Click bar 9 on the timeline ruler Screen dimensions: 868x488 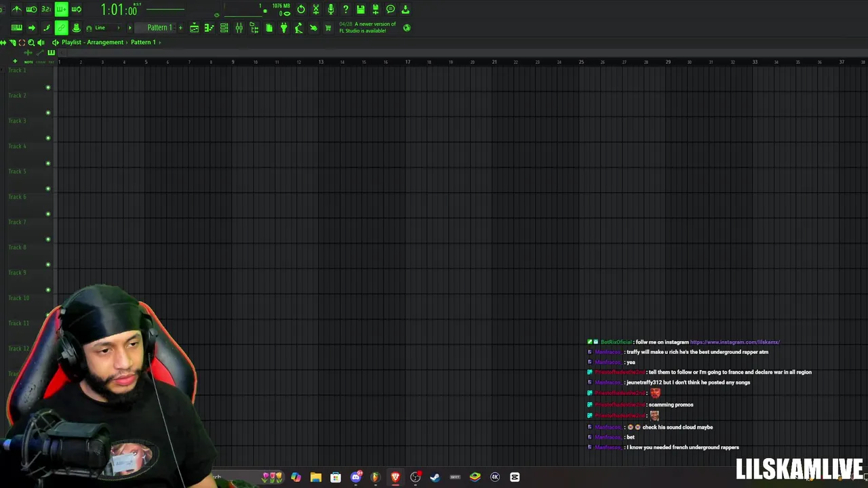click(x=233, y=62)
